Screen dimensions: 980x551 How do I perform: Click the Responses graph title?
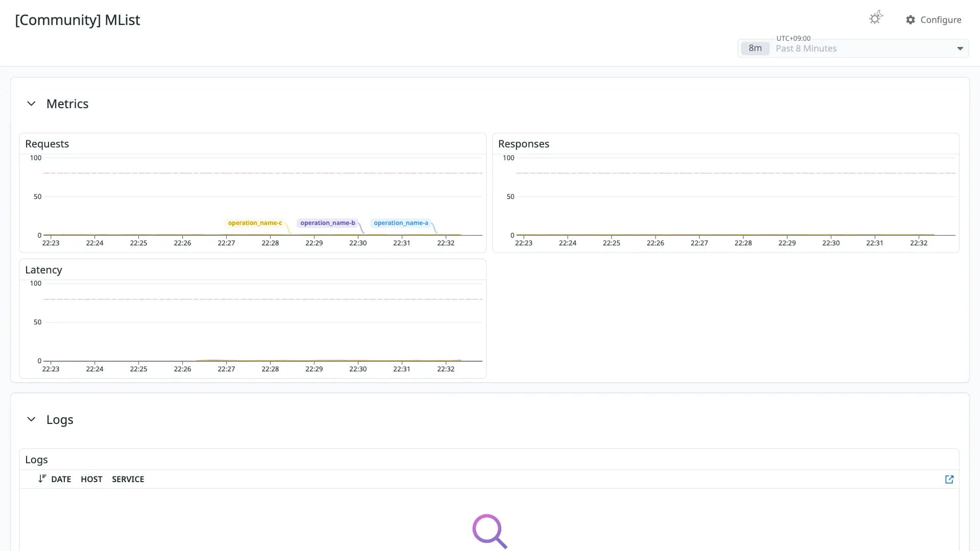pos(524,144)
